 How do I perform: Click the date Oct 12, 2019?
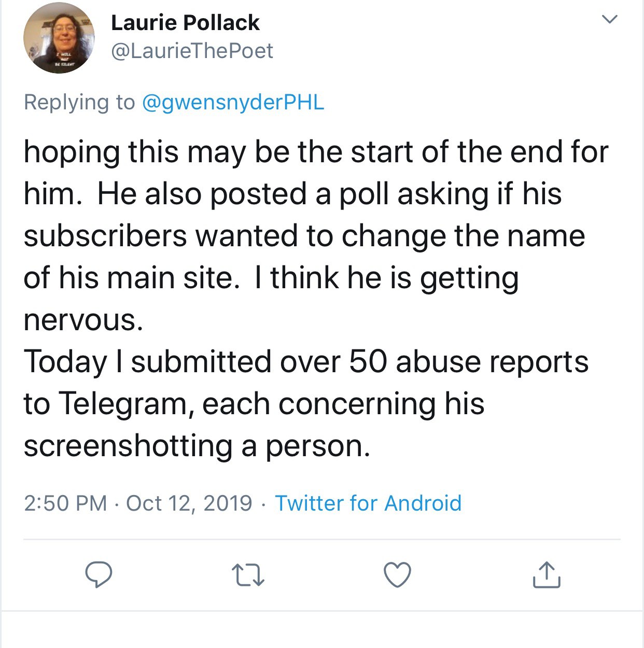click(189, 503)
